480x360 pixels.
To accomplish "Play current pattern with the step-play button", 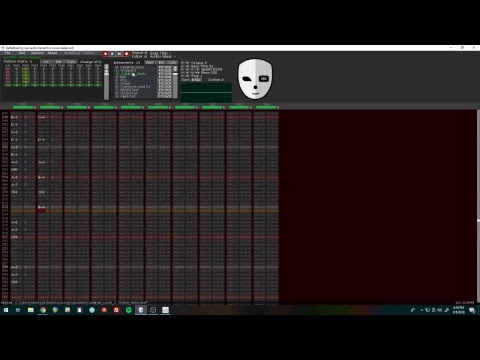I will point(119,54).
